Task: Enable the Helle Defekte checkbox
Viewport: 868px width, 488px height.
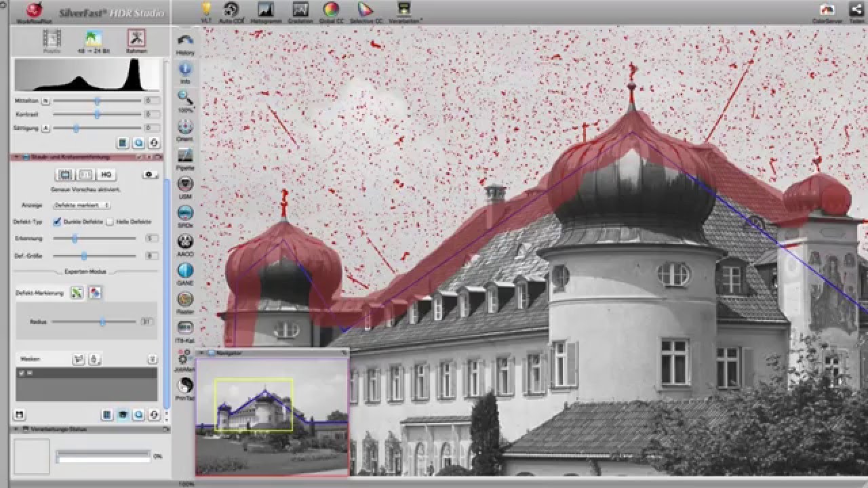Action: 110,222
